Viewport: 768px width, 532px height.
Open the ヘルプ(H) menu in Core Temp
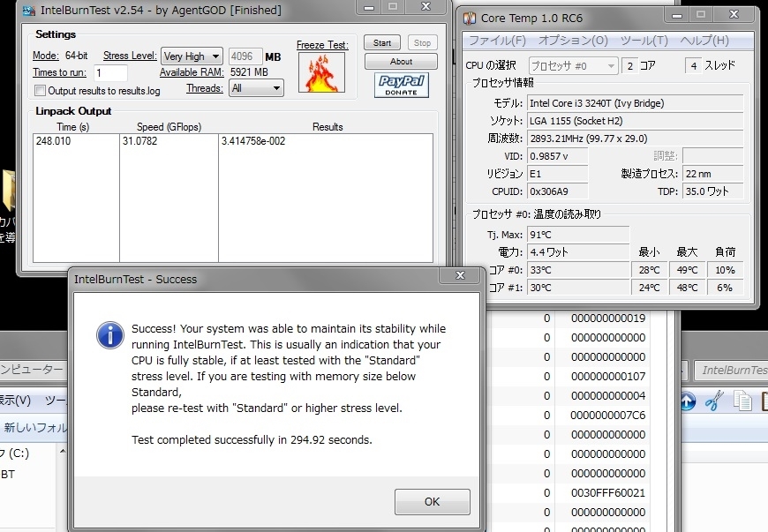704,41
